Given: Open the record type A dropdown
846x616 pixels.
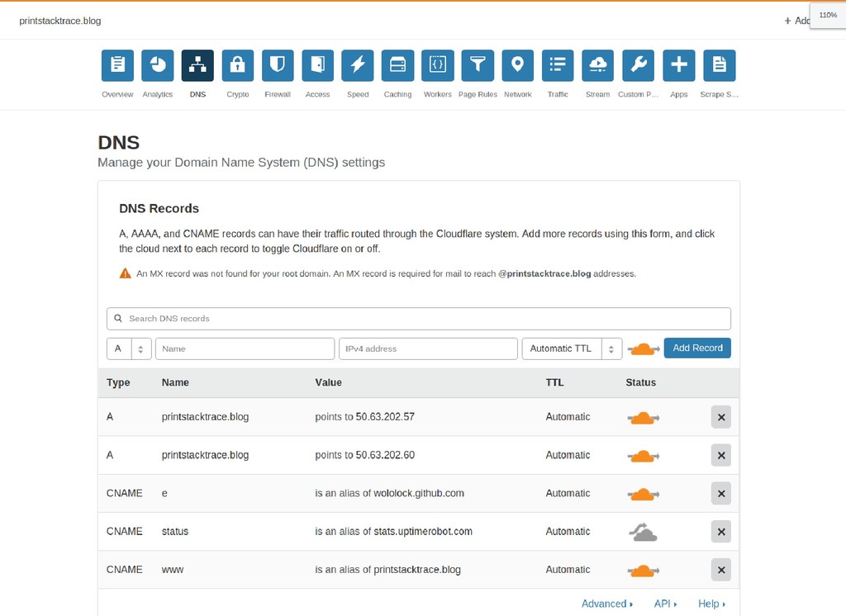Looking at the screenshot, I should (x=129, y=348).
